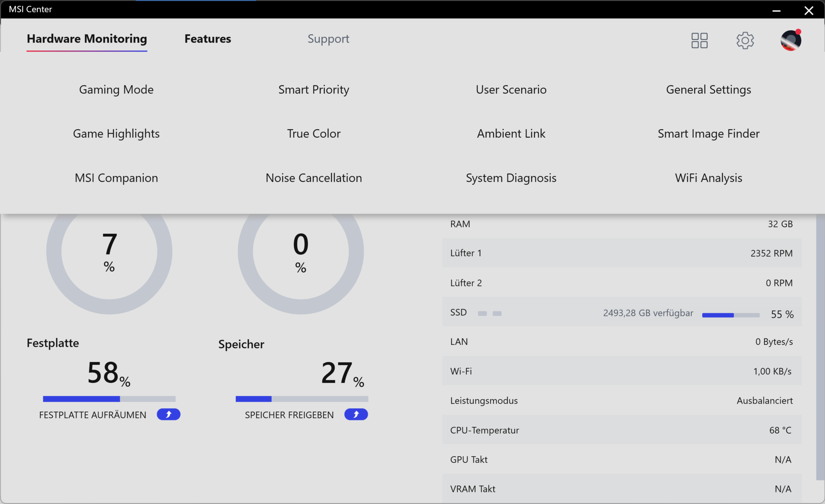This screenshot has height=504, width=825.
Task: Open settings gear icon
Action: pyautogui.click(x=745, y=40)
